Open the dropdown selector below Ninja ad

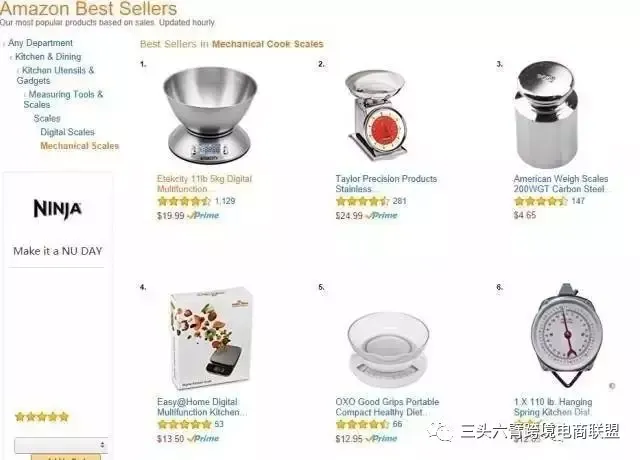[x=61, y=445]
